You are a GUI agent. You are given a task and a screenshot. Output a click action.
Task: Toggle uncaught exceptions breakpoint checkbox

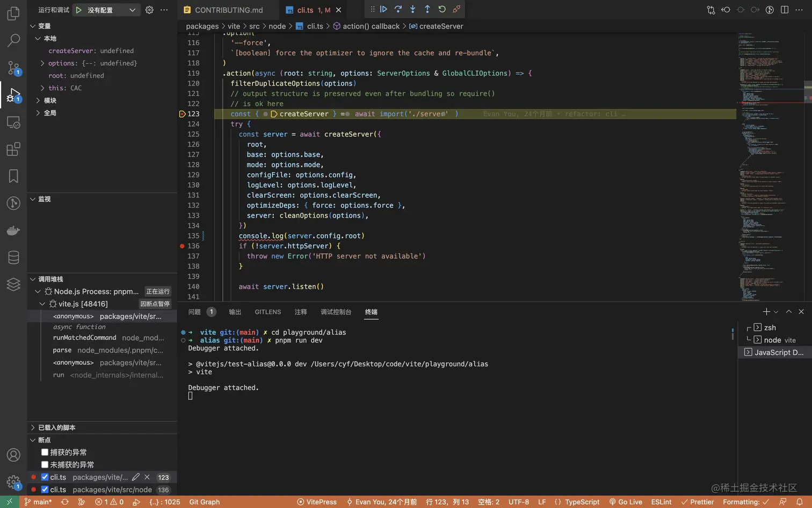pos(45,464)
